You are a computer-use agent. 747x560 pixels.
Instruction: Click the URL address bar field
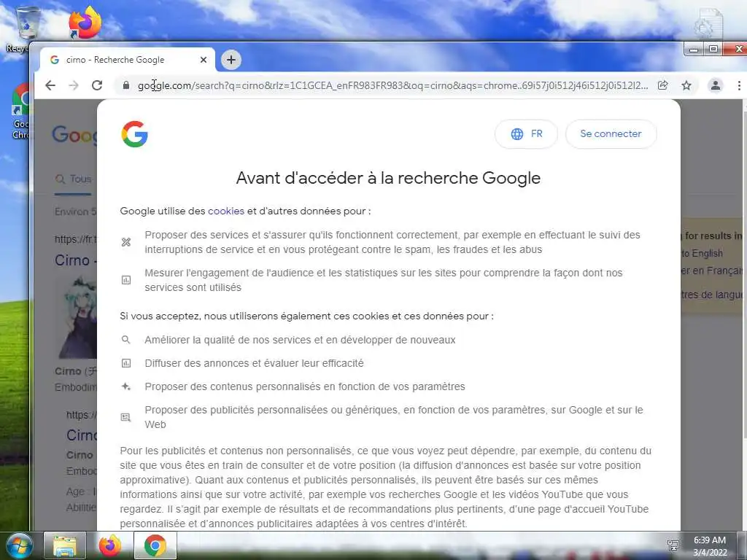[392, 85]
